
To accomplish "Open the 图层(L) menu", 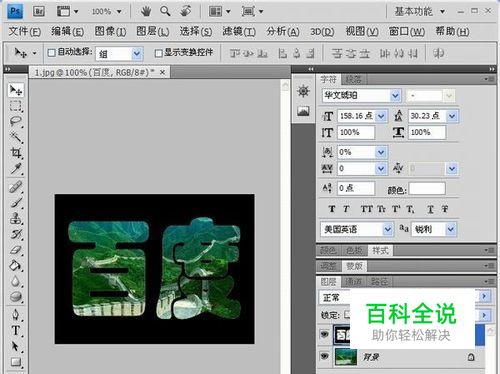I will tap(153, 31).
